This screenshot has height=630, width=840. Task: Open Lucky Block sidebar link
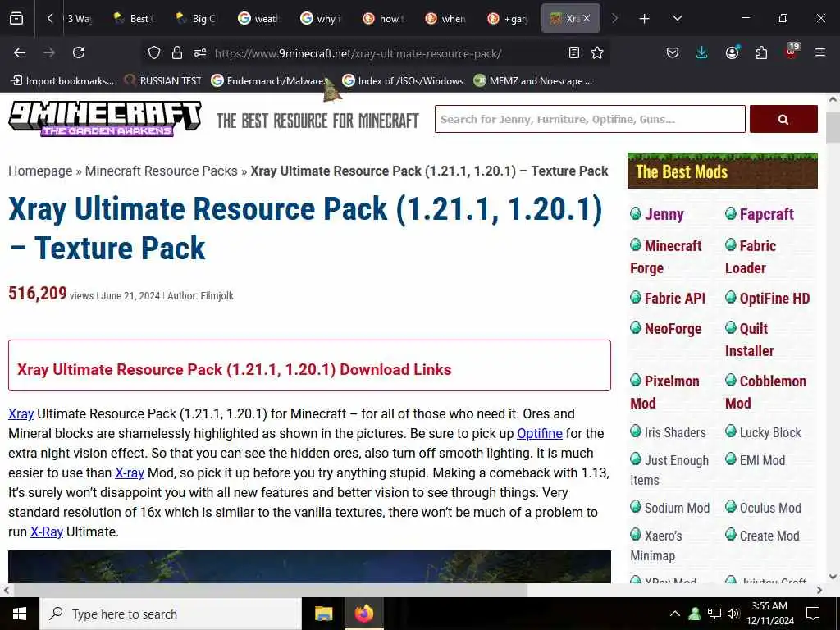pos(769,432)
